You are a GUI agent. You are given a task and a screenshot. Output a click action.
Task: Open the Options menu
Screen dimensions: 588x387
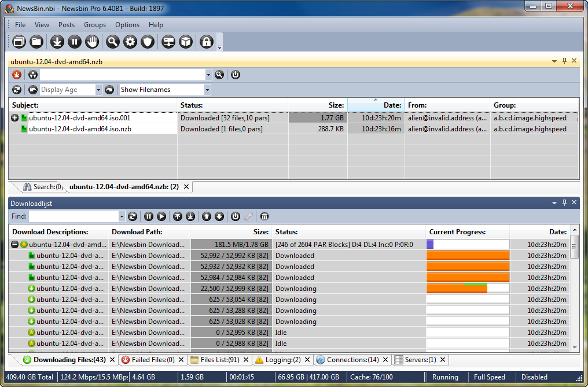tap(127, 25)
